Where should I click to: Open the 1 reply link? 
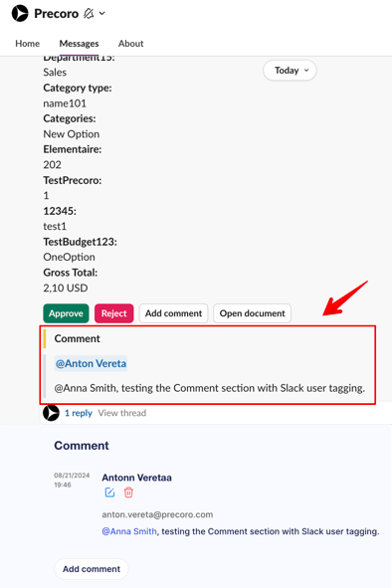pyautogui.click(x=79, y=413)
